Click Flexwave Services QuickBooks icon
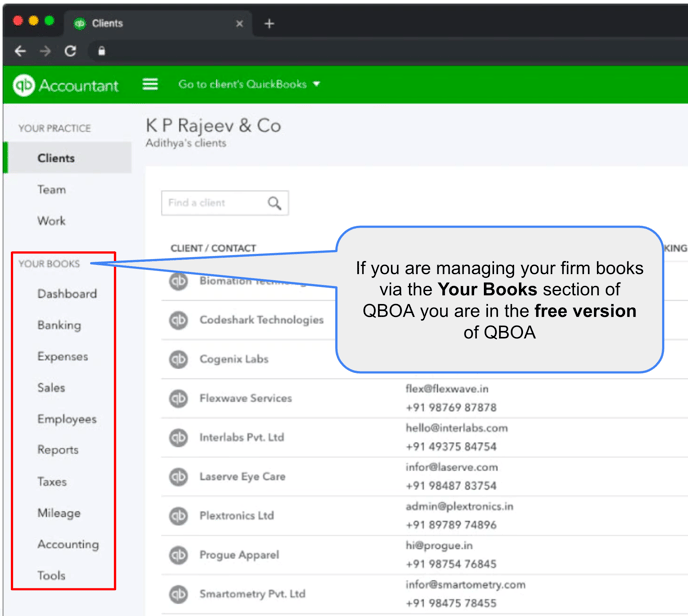Viewport: 688px width, 616px height. pos(179,398)
